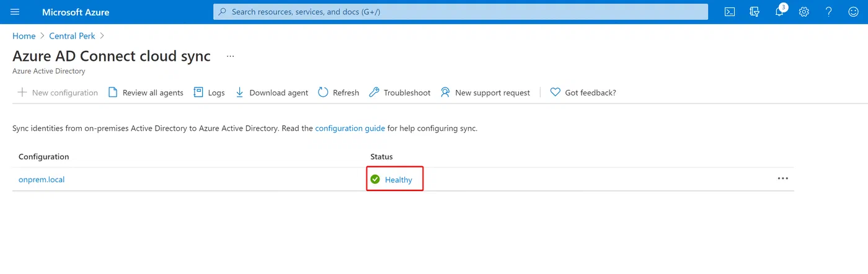
Task: Click the feedback smiley icon
Action: (854, 12)
